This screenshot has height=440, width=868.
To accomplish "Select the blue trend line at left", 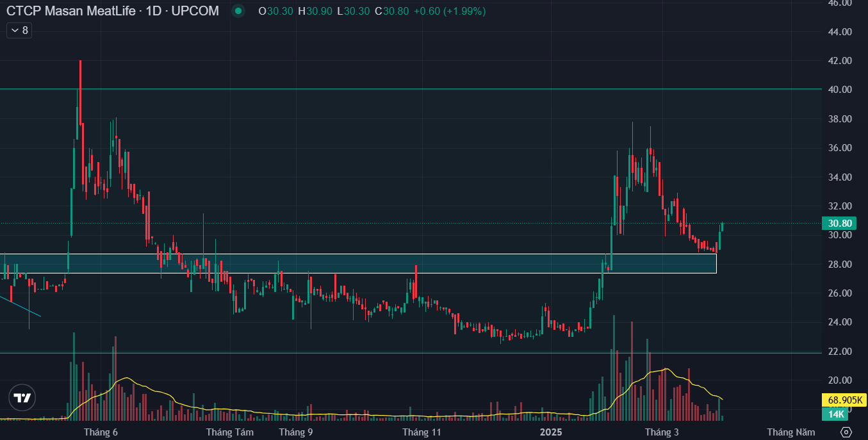I will pos(20,306).
